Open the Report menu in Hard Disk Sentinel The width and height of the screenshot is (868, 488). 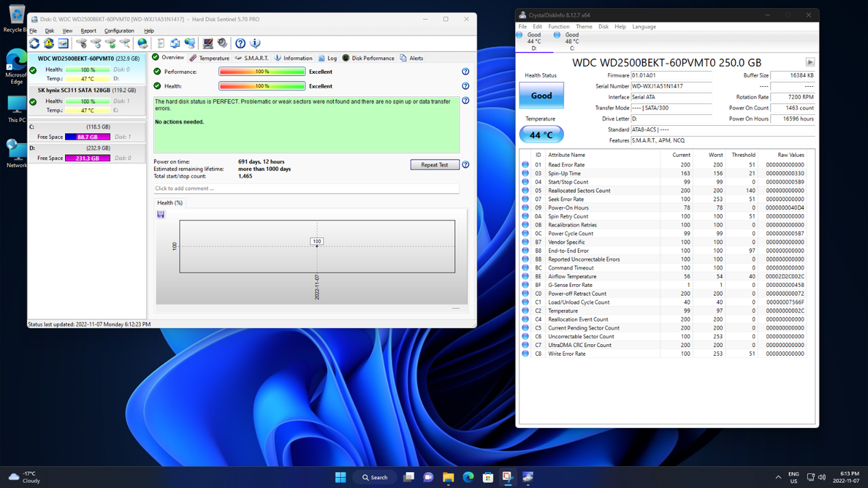click(88, 30)
